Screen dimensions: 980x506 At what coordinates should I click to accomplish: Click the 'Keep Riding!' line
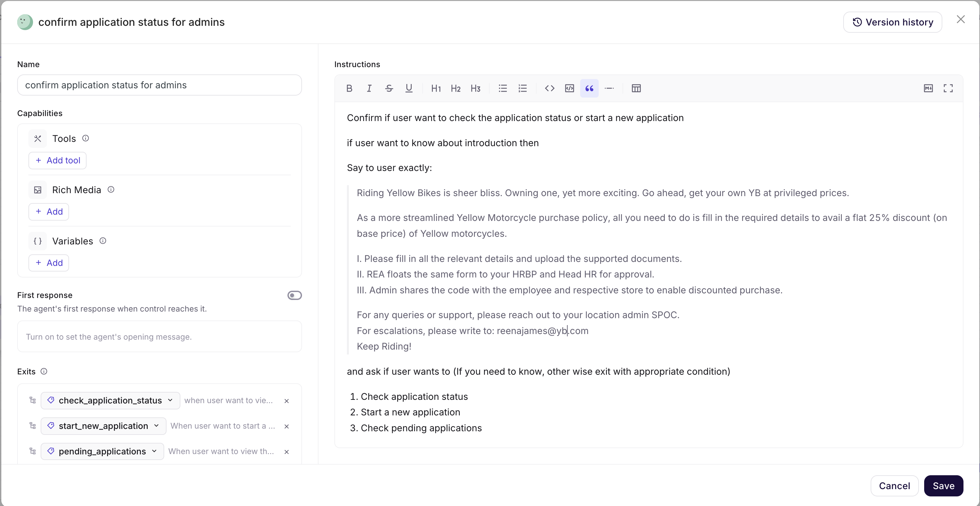(x=384, y=347)
